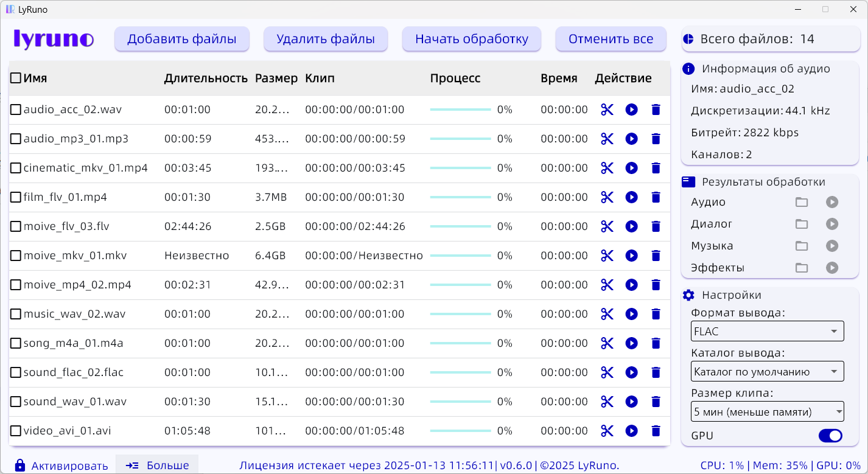The image size is (868, 474).
Task: Click the scissors icon for video_avi_01.avi
Action: (x=607, y=431)
